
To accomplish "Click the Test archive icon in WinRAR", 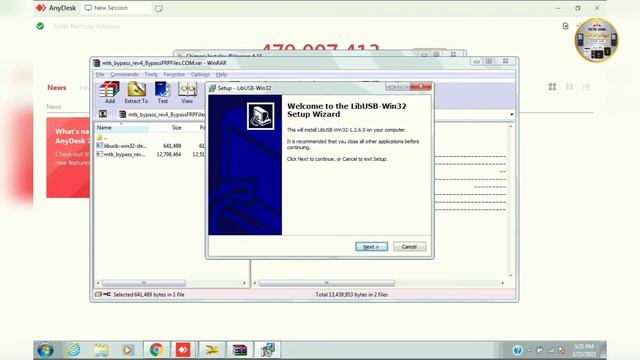I will 162,92.
